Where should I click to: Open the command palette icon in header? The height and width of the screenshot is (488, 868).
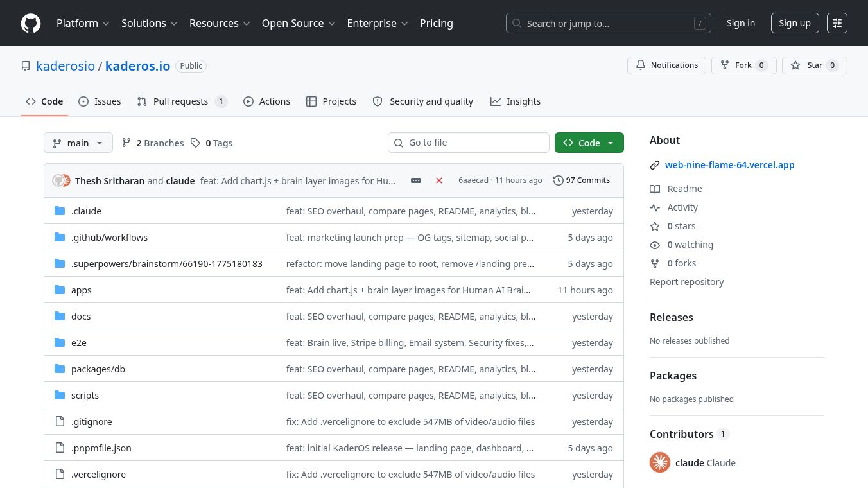point(837,23)
